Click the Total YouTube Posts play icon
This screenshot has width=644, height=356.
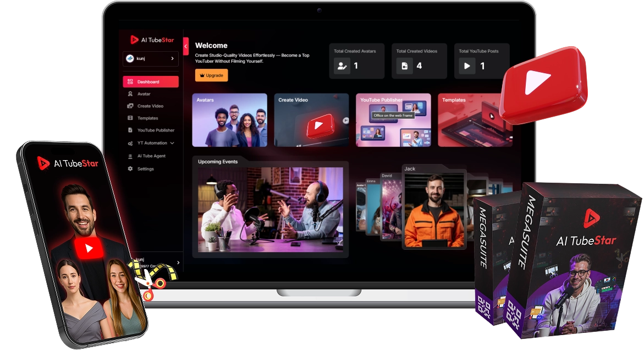click(467, 66)
